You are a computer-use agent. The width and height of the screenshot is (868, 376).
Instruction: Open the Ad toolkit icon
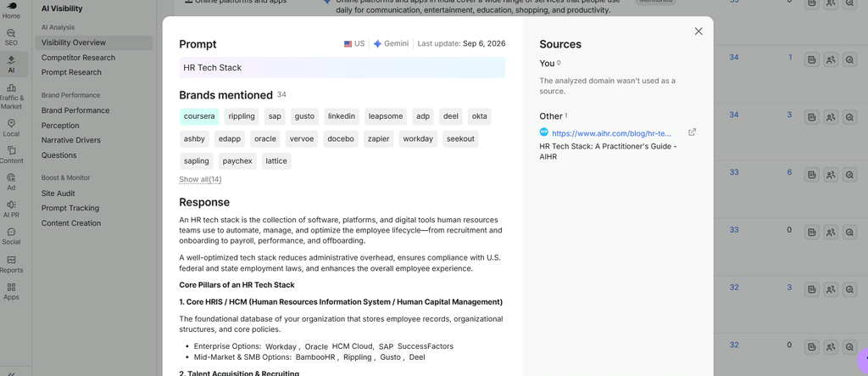[x=11, y=182]
